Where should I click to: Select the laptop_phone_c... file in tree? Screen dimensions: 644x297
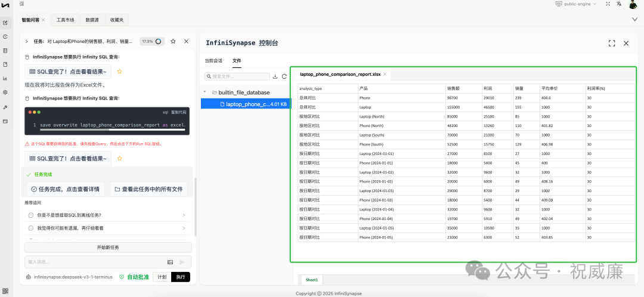point(246,104)
